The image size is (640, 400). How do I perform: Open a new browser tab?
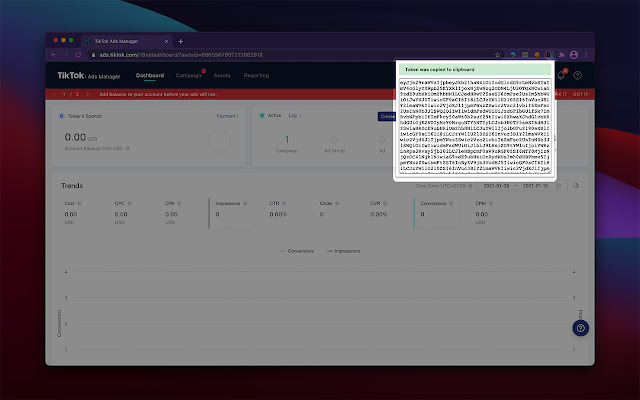[180, 41]
